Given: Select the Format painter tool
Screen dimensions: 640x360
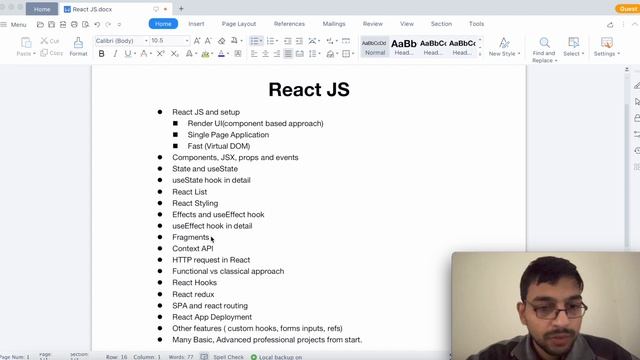Looking at the screenshot, I should (x=78, y=46).
